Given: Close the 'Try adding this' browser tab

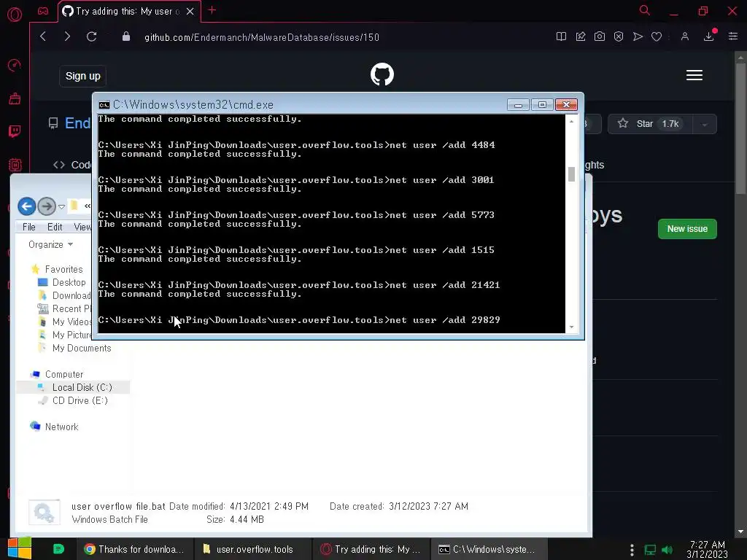Looking at the screenshot, I should click(x=190, y=12).
